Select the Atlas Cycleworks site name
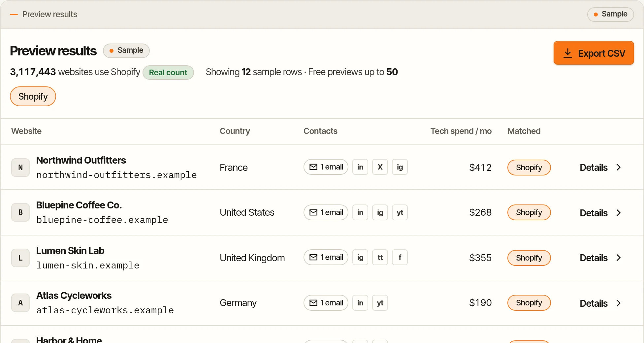Viewport: 644px width, 343px height. coord(74,296)
